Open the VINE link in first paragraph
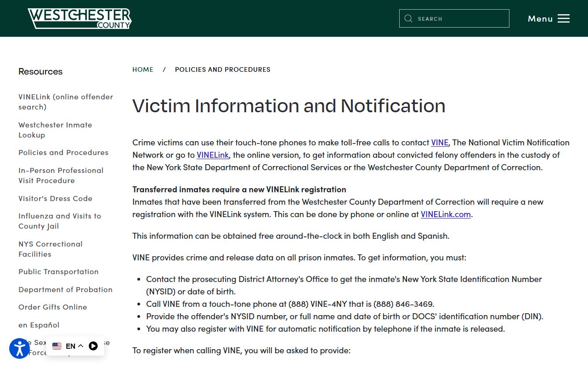 pyautogui.click(x=440, y=143)
